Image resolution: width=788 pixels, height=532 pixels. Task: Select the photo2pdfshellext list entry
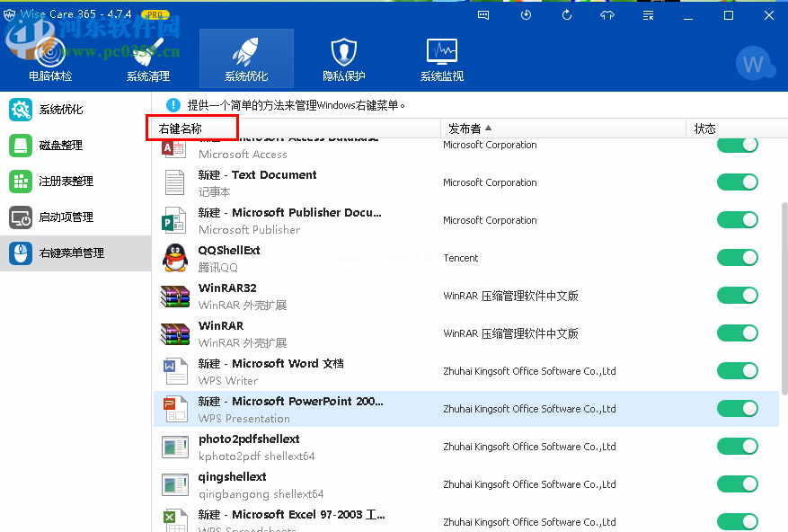tap(249, 439)
